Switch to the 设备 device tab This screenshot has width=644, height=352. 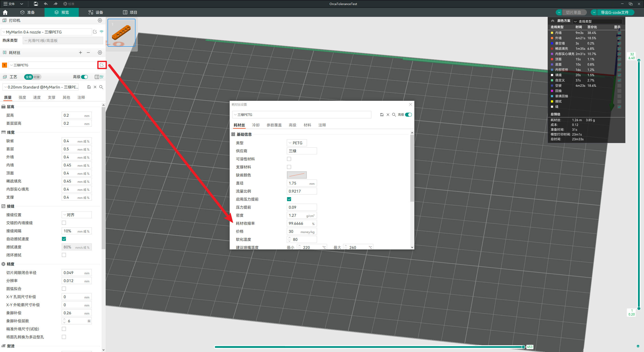[96, 12]
